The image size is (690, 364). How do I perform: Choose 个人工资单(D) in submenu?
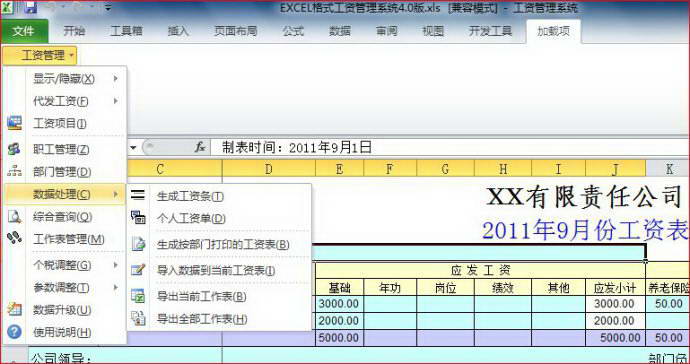(x=219, y=218)
